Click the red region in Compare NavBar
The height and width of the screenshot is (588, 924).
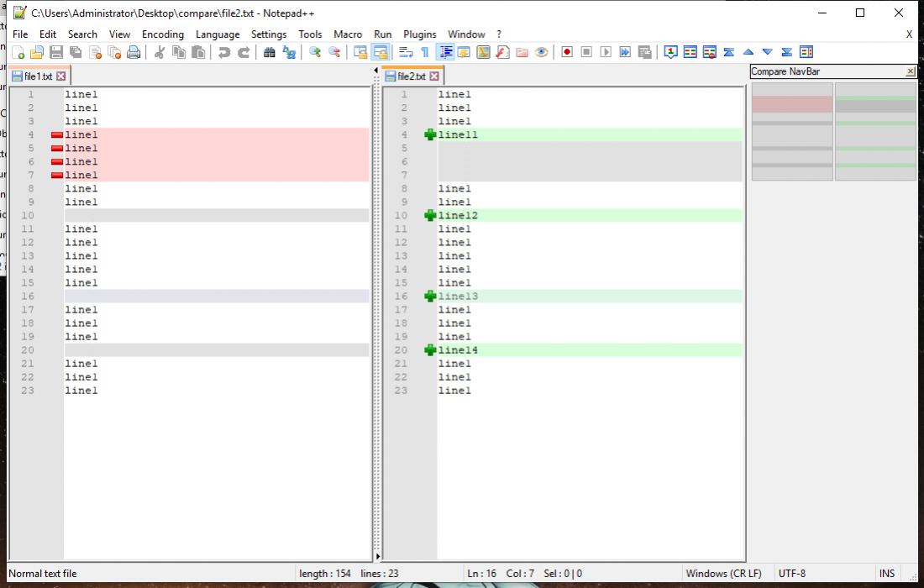[792, 104]
